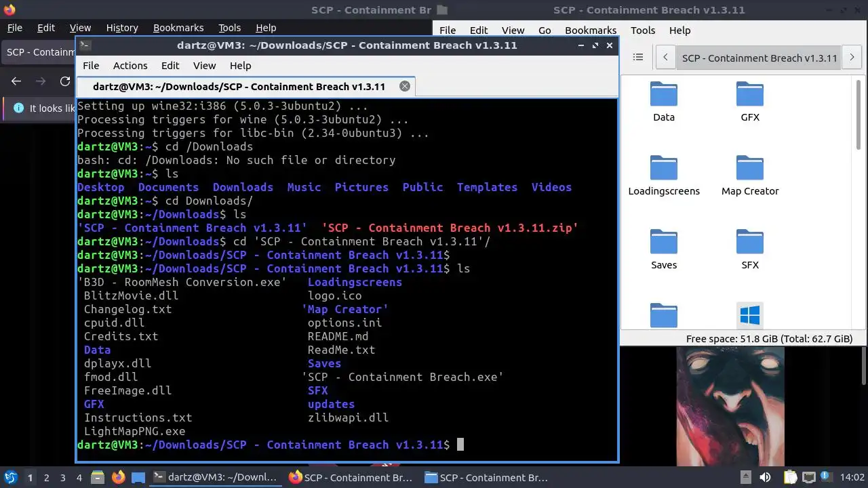
Task: Open the file manager Go menu
Action: (545, 30)
